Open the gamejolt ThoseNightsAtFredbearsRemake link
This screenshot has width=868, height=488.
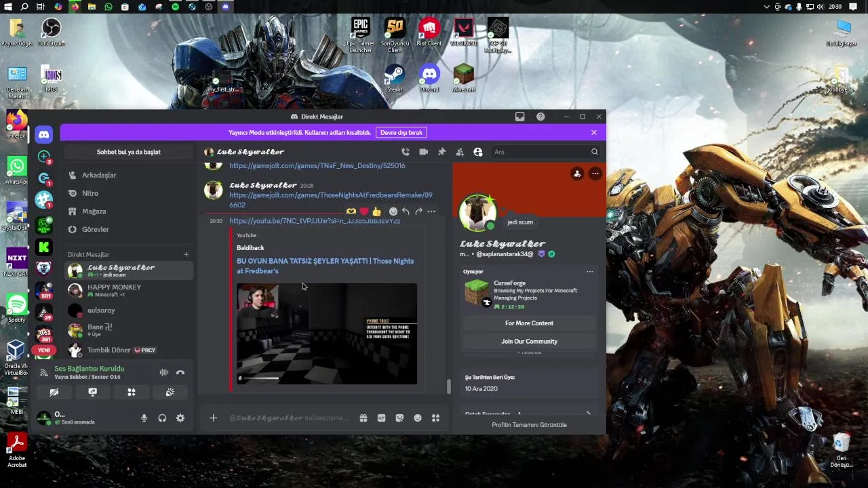point(331,200)
